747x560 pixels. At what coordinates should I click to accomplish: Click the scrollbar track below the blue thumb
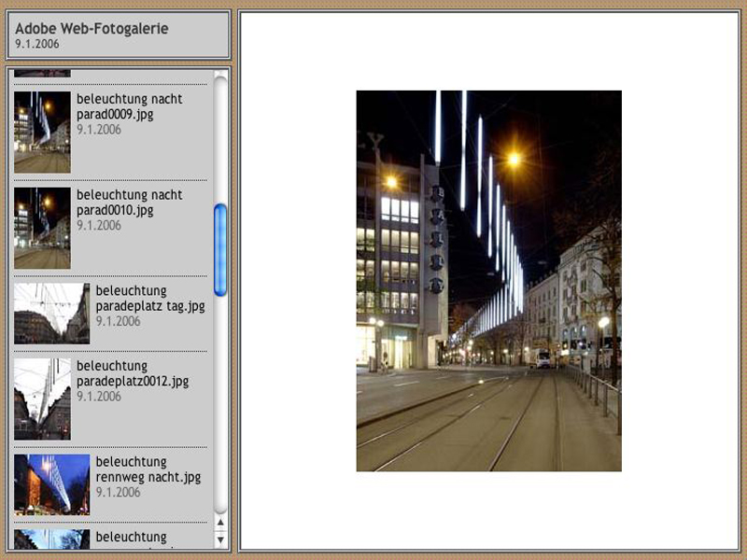click(x=220, y=405)
